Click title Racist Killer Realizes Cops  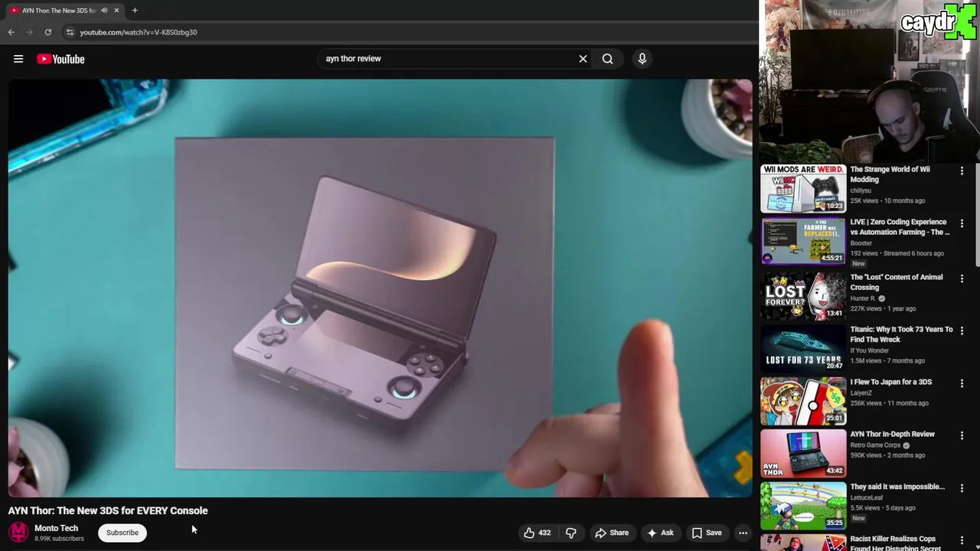(893, 543)
